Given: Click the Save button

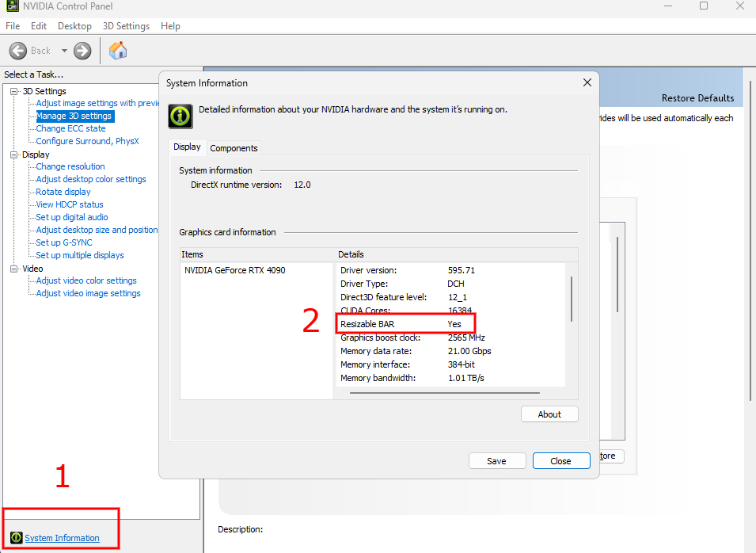Looking at the screenshot, I should (496, 461).
